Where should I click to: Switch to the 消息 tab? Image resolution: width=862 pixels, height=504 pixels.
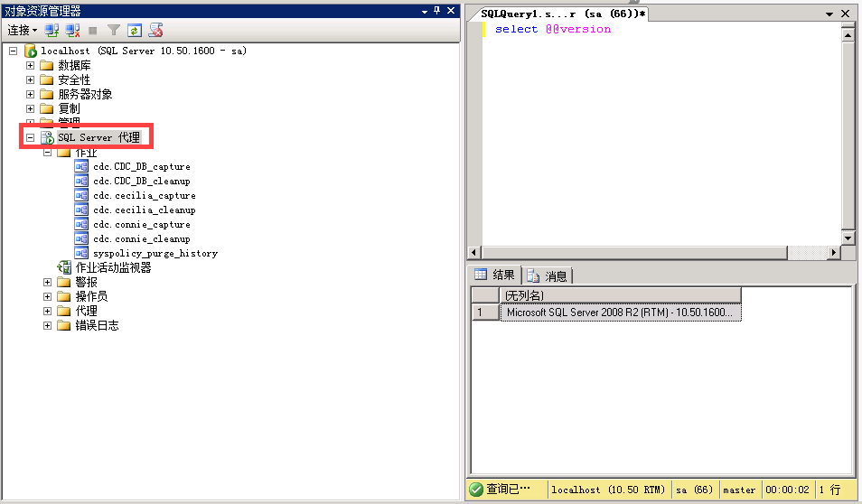pos(548,275)
